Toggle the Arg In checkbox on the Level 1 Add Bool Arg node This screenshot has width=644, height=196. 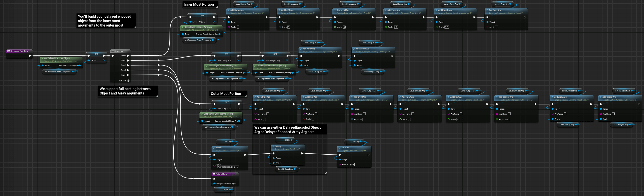click(497, 27)
